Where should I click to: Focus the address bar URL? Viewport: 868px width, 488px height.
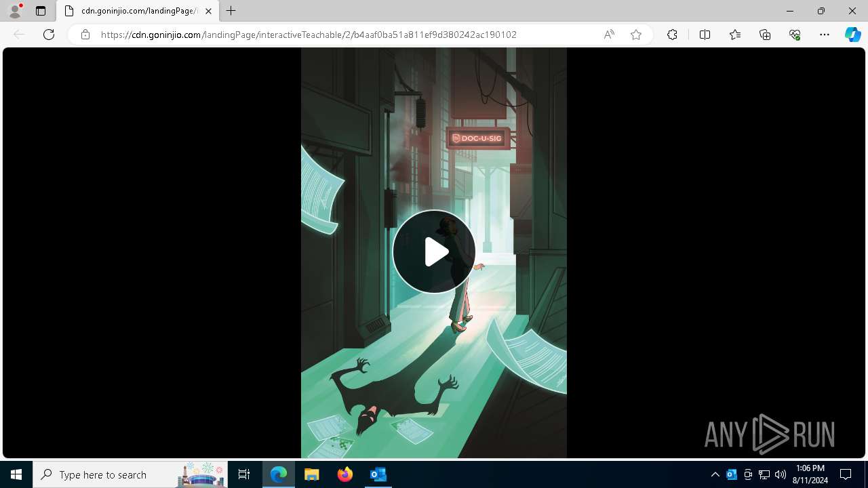tap(309, 35)
